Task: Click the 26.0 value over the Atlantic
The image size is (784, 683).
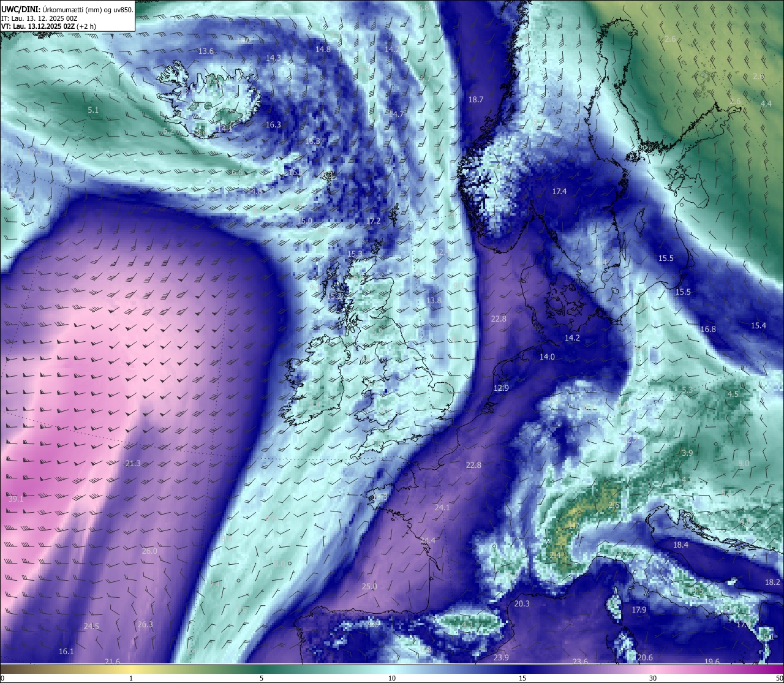Action: pos(149,551)
